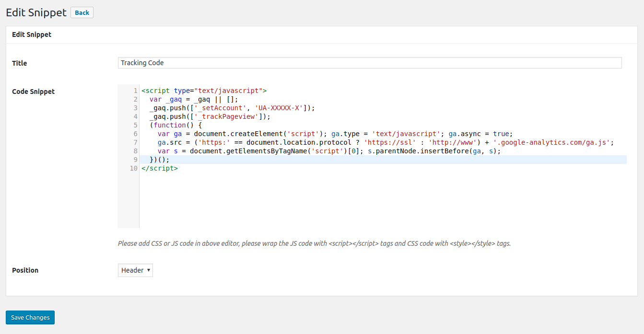This screenshot has height=334, width=644.
Task: Click the '_setAccount' push line in editor
Action: pyautogui.click(x=232, y=108)
